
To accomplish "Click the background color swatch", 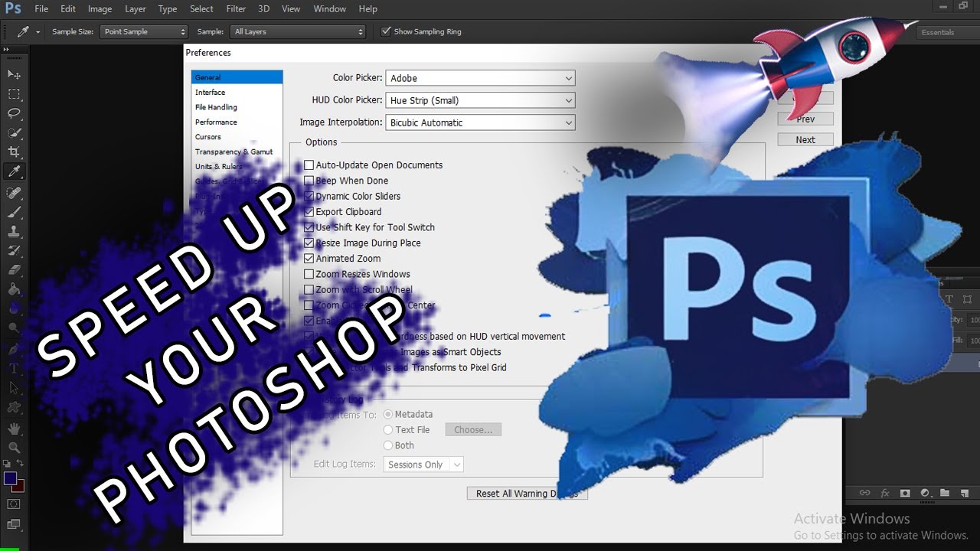I will 20,487.
